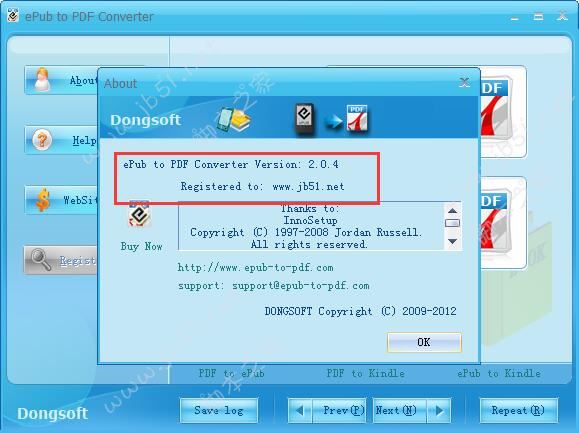Click lower PDF thumbnail in main window
The image size is (579, 433).
point(503,223)
